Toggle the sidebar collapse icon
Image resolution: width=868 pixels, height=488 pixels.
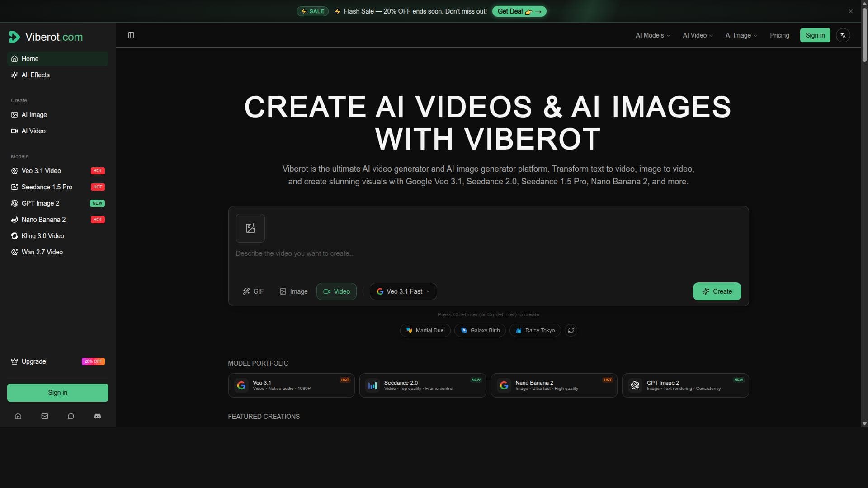coord(131,35)
